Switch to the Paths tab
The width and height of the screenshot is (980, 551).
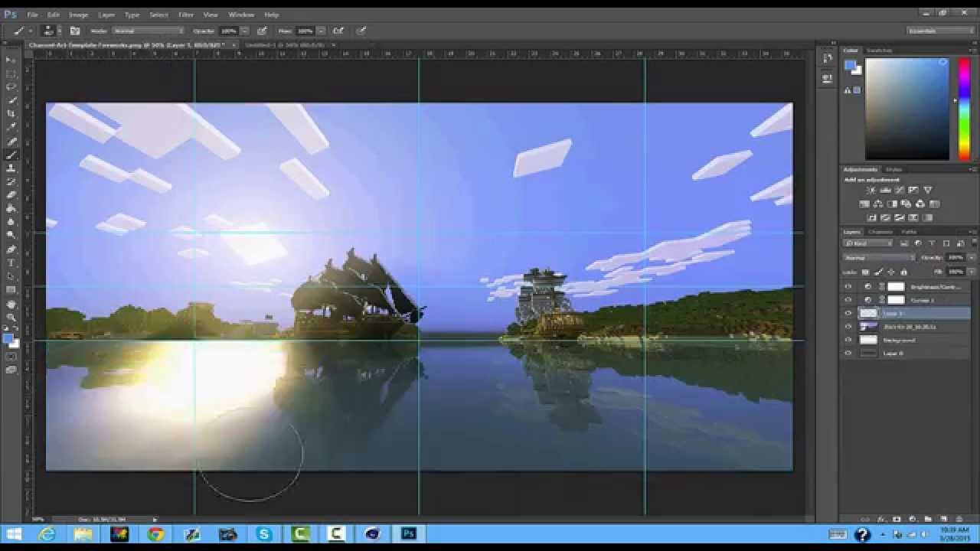pyautogui.click(x=909, y=231)
